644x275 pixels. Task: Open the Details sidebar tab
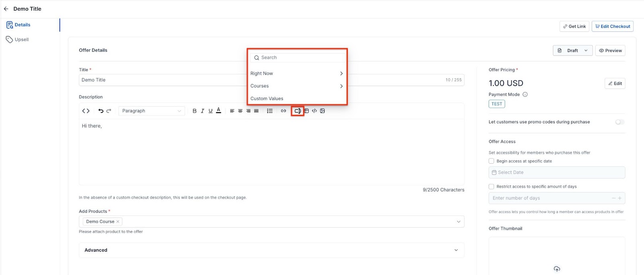19,25
